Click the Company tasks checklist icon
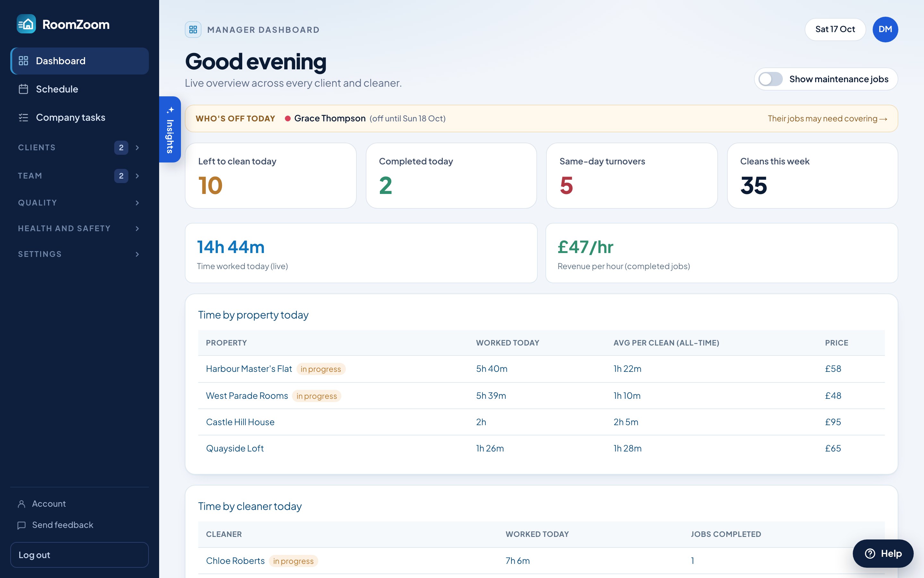 tap(23, 117)
